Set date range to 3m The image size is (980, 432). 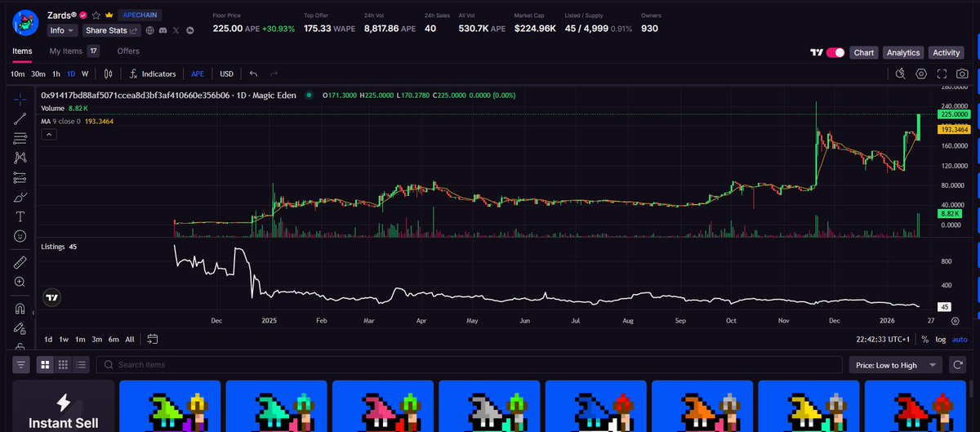click(x=97, y=339)
